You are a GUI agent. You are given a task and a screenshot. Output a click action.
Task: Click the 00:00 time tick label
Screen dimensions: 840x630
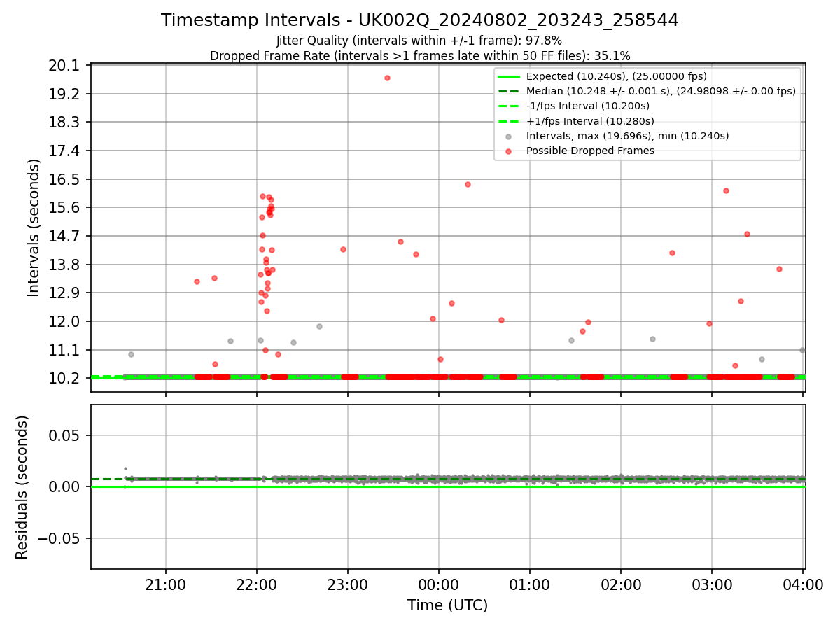click(439, 584)
